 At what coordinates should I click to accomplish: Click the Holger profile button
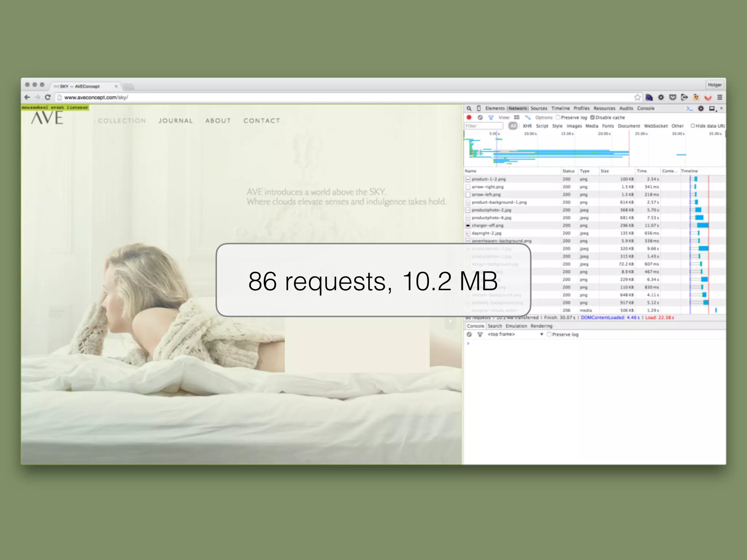pyautogui.click(x=715, y=85)
